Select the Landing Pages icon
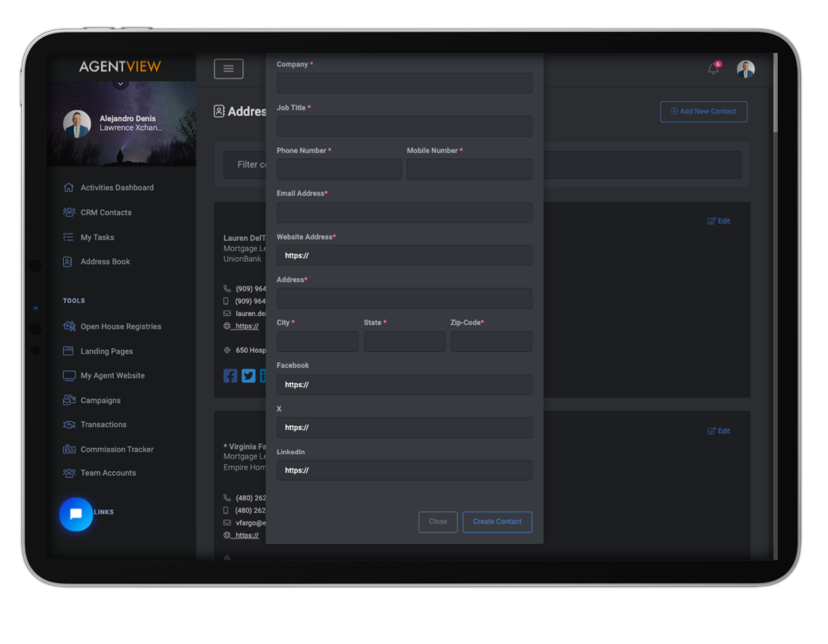The height and width of the screenshot is (644, 828). point(69,351)
